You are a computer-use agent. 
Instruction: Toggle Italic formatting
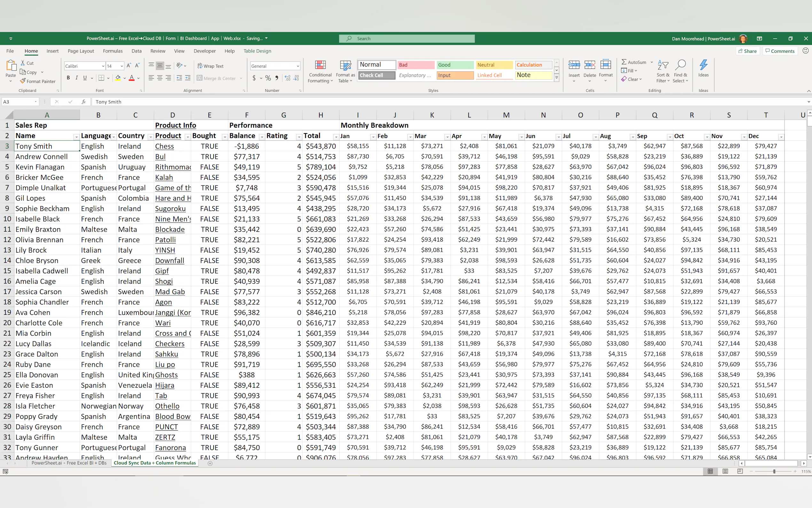point(76,78)
